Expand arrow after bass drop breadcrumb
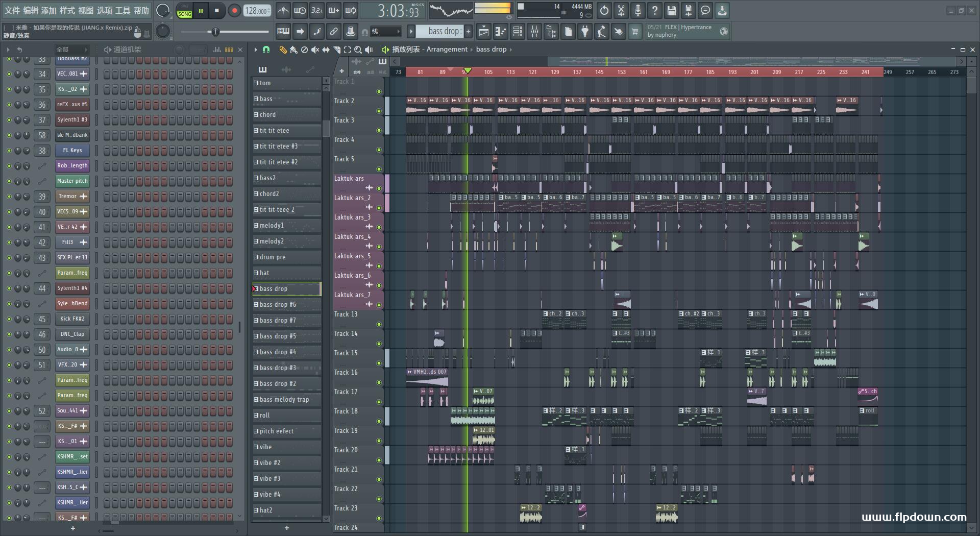This screenshot has width=980, height=536. click(x=510, y=50)
